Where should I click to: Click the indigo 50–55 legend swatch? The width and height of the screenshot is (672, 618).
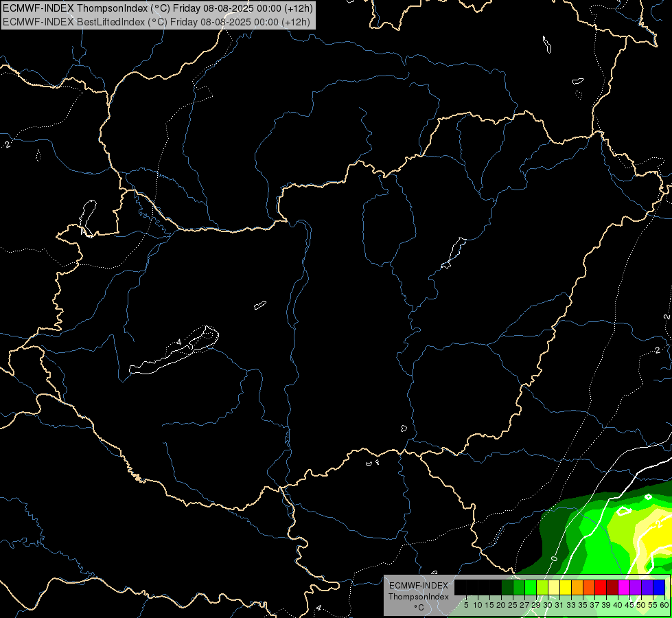coord(647,588)
